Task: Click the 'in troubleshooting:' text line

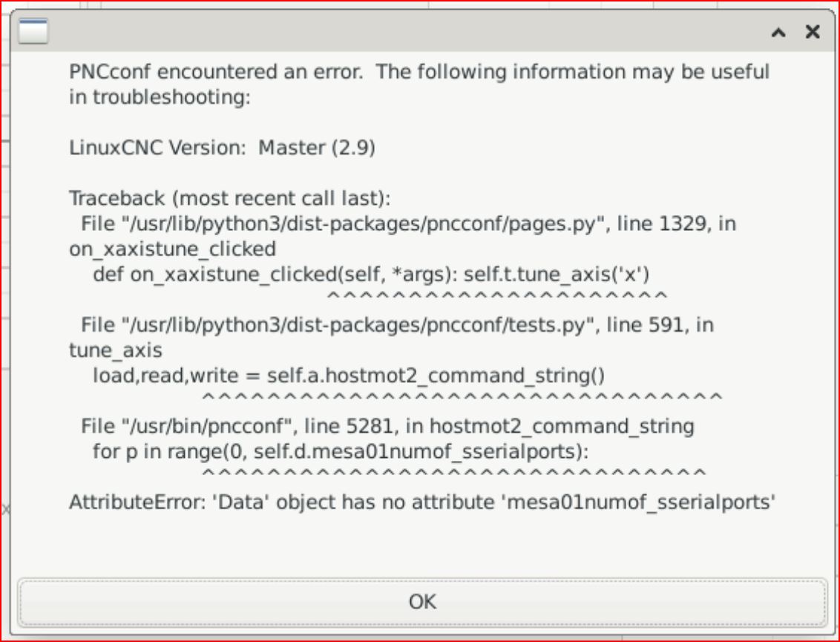Action: click(x=160, y=97)
